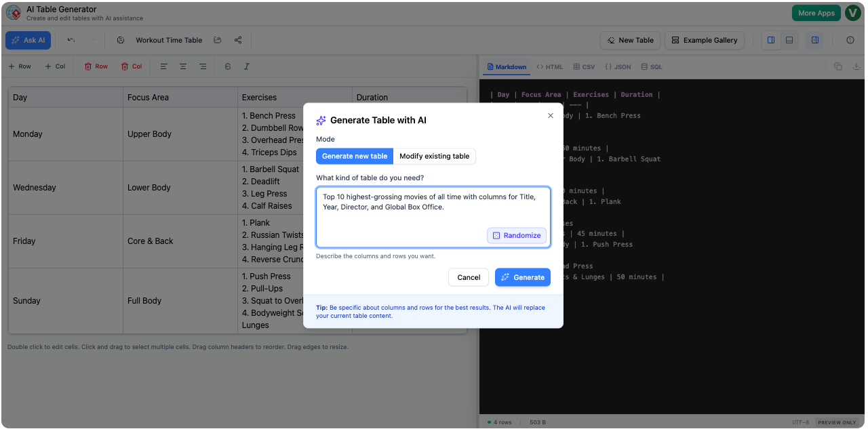This screenshot has height=429, width=868.
Task: Open the help icon in the top right
Action: tap(850, 40)
